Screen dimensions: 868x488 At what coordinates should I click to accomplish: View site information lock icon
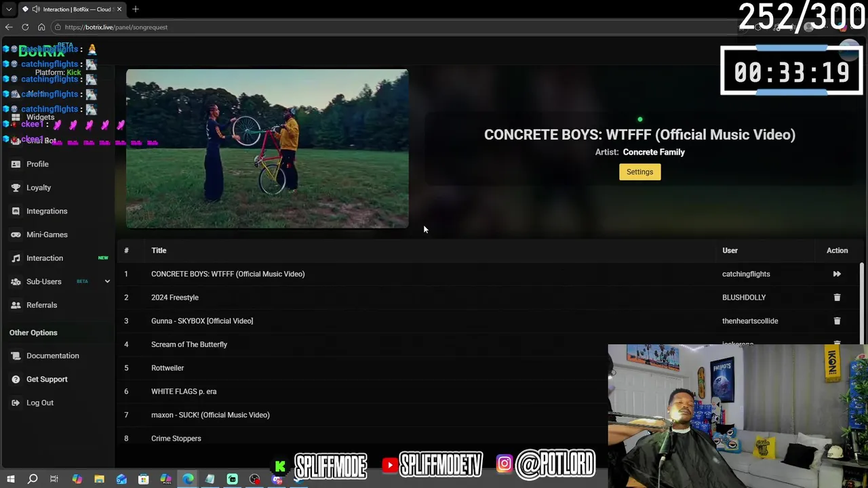tap(58, 27)
